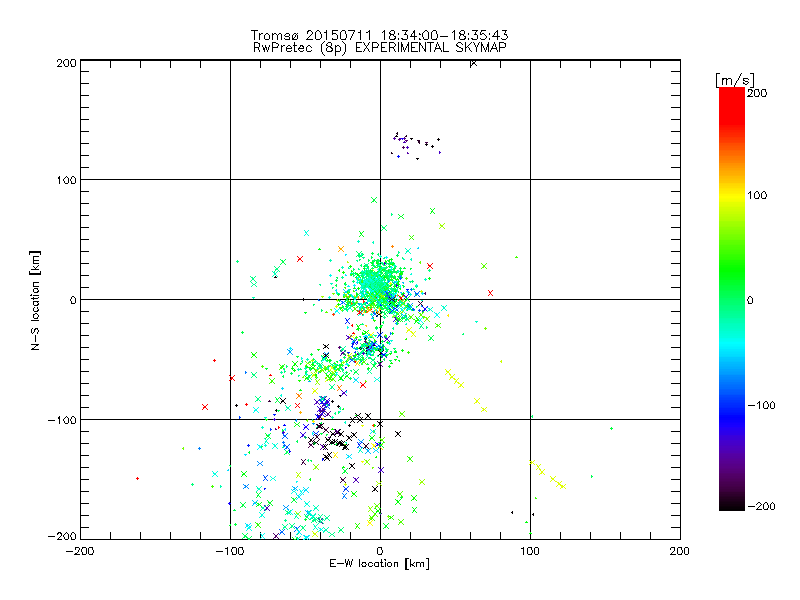Click colorbar tick label '-200'

click(761, 506)
